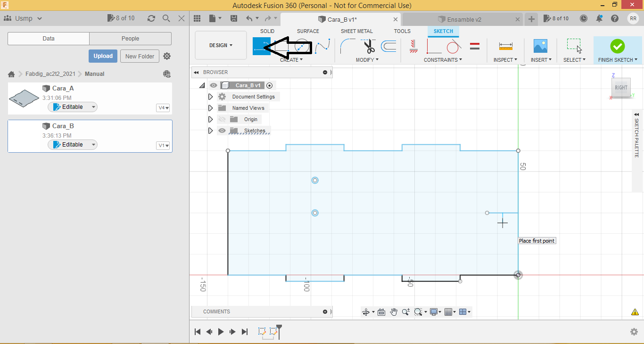Switch to the Ensamble v2 document tab
The image size is (644, 344).
click(463, 19)
